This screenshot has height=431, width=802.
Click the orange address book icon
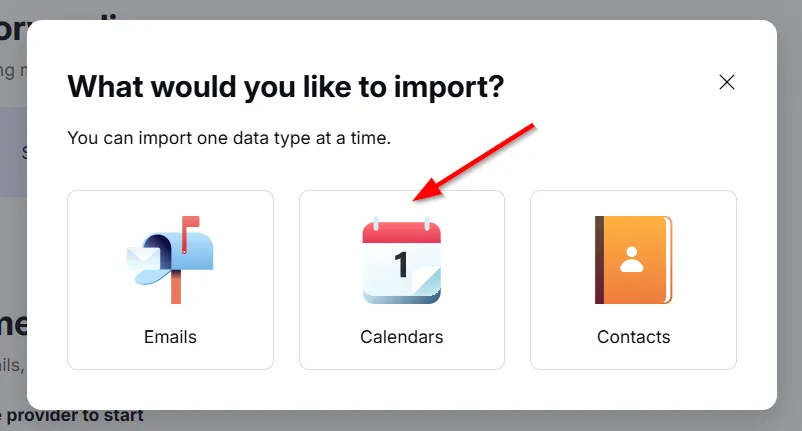[633, 259]
